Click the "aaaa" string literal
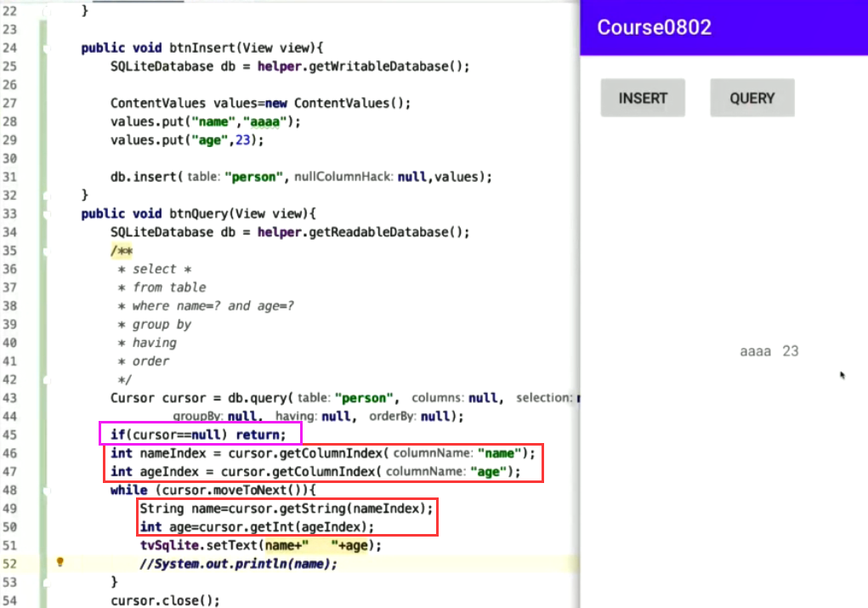This screenshot has width=868, height=608. click(264, 122)
